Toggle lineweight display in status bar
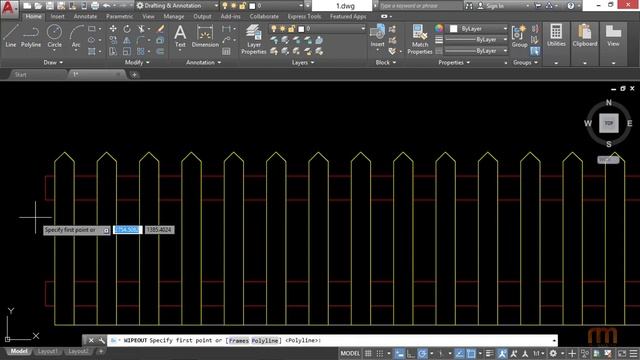The height and width of the screenshot is (360, 640). pyautogui.click(x=489, y=353)
